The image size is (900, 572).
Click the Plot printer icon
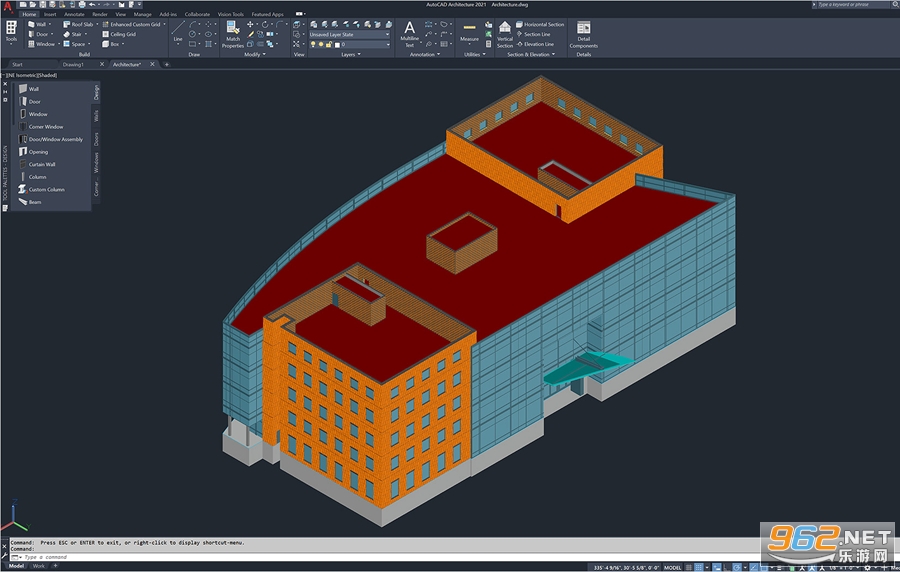coord(82,5)
